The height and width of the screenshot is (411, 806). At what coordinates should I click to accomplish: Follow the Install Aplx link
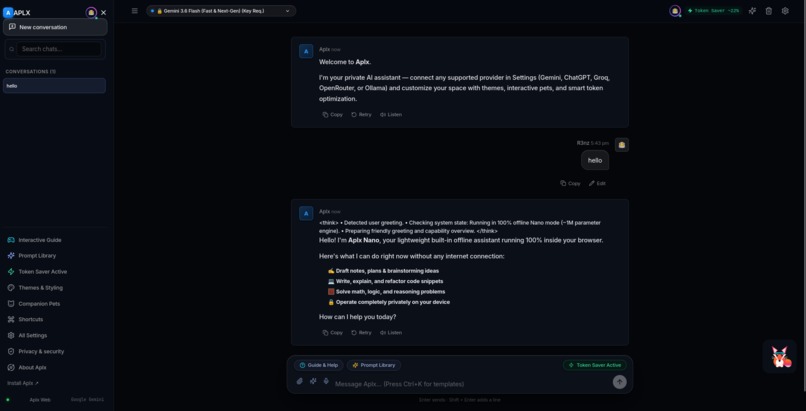coord(23,383)
